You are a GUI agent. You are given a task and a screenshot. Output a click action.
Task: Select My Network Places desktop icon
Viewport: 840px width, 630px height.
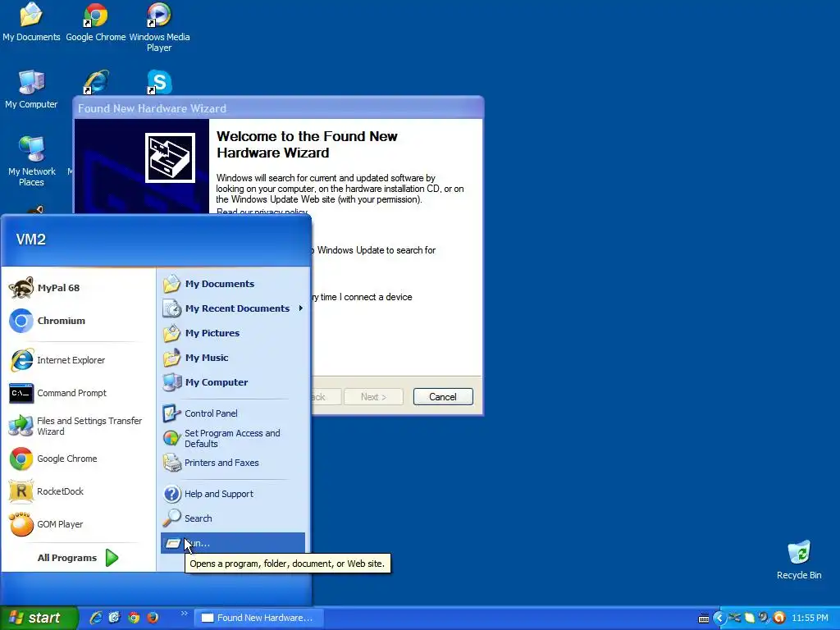click(x=32, y=162)
